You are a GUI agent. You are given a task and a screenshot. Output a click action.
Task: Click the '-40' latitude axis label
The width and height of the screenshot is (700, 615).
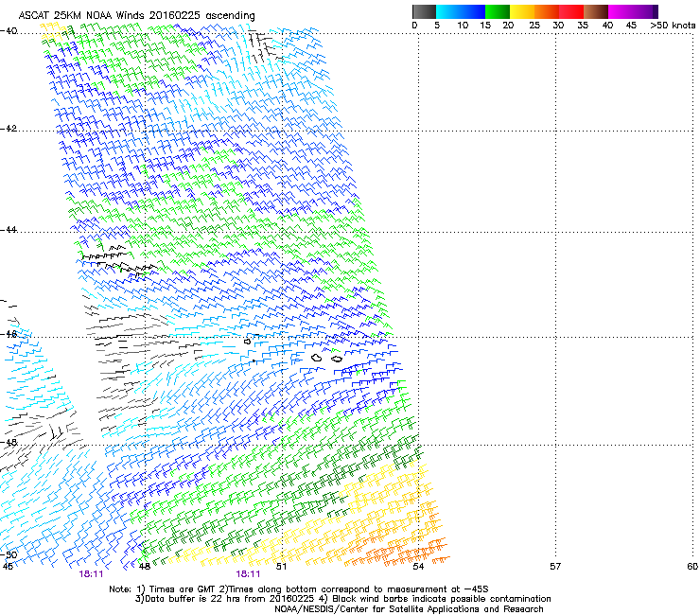pyautogui.click(x=9, y=31)
